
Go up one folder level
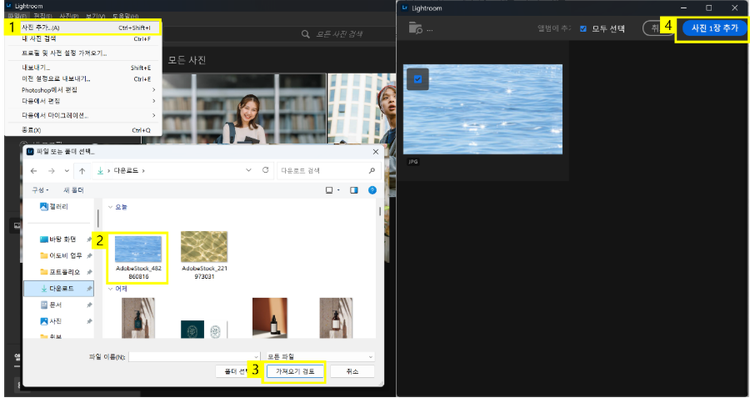coord(82,171)
